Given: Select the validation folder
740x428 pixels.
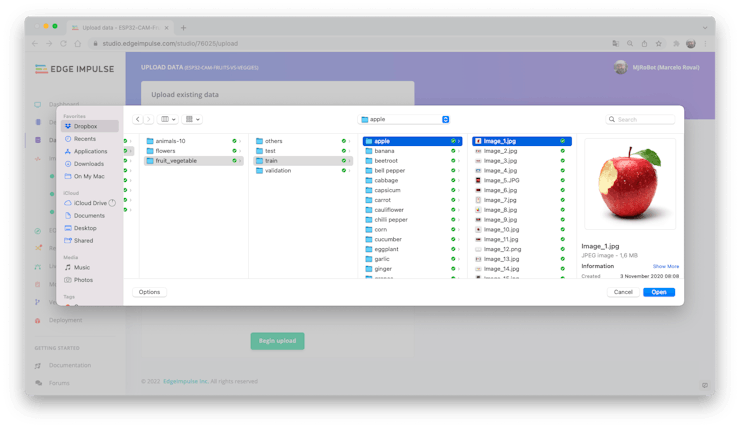Looking at the screenshot, I should tap(303, 171).
